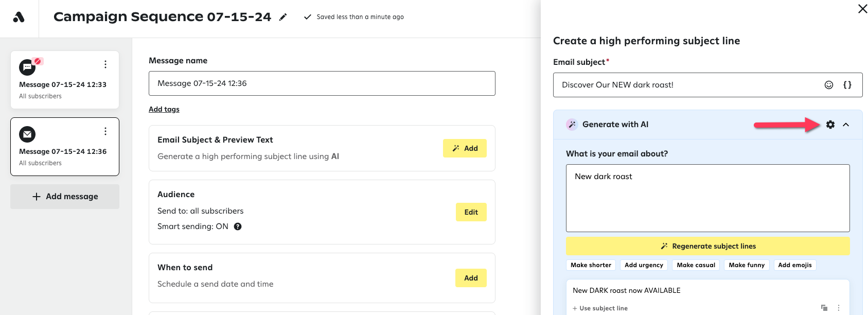Click the Add message button
868x315 pixels.
[65, 197]
